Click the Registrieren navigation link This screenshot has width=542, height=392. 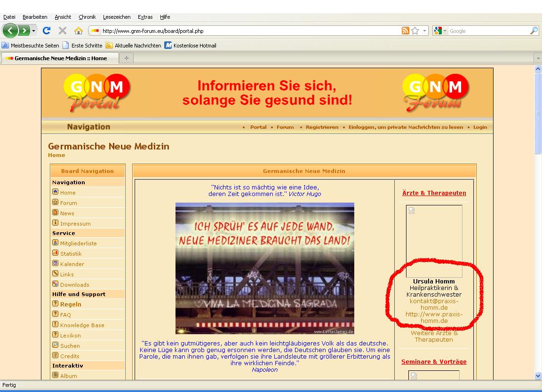pos(322,127)
